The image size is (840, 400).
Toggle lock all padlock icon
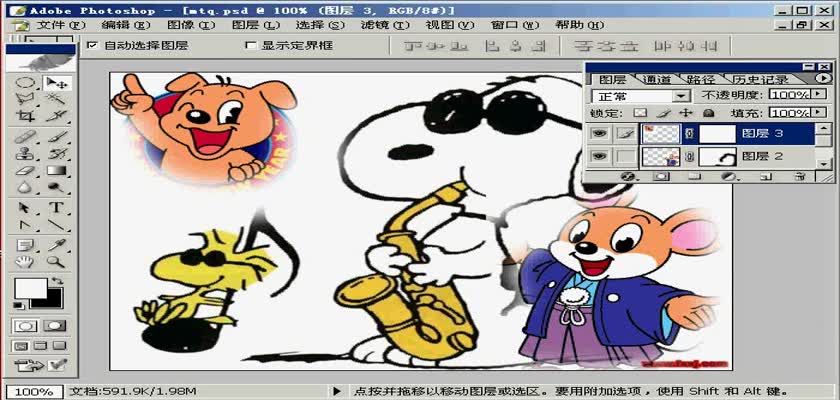(x=709, y=113)
